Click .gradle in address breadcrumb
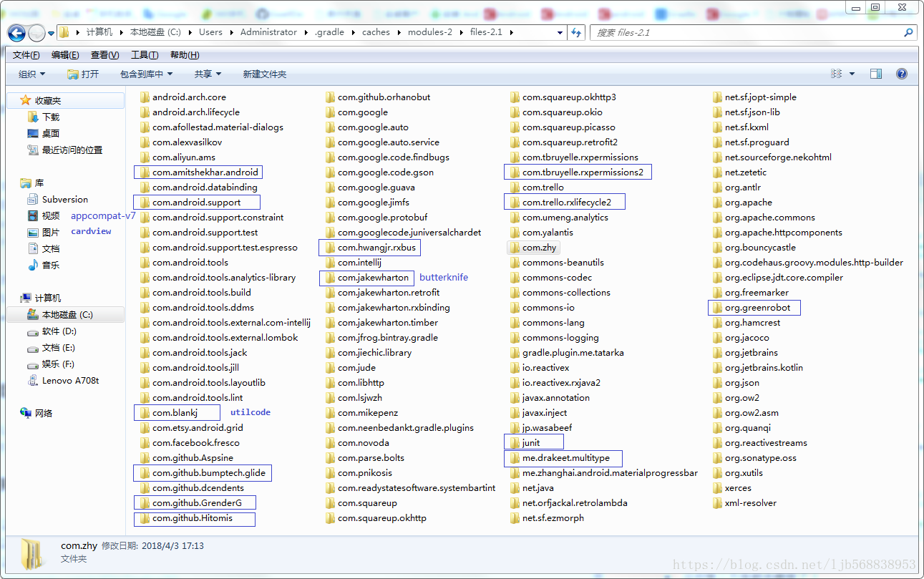This screenshot has width=924, height=579. 330,32
